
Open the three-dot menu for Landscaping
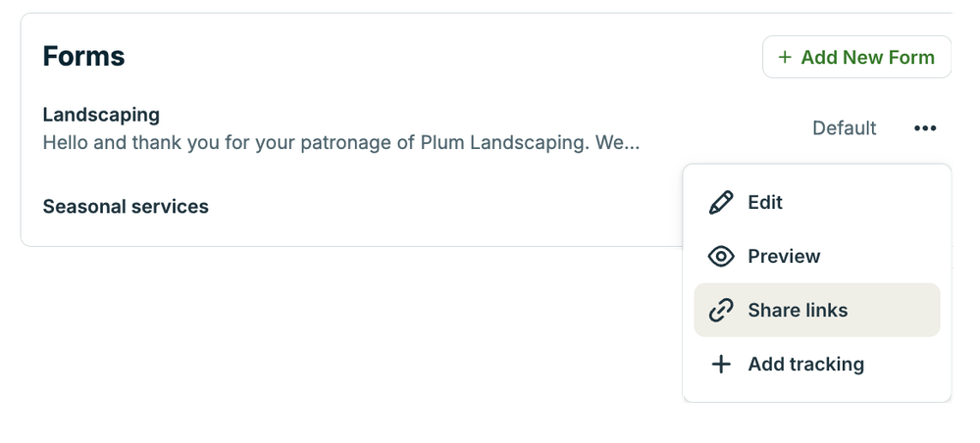click(x=924, y=128)
